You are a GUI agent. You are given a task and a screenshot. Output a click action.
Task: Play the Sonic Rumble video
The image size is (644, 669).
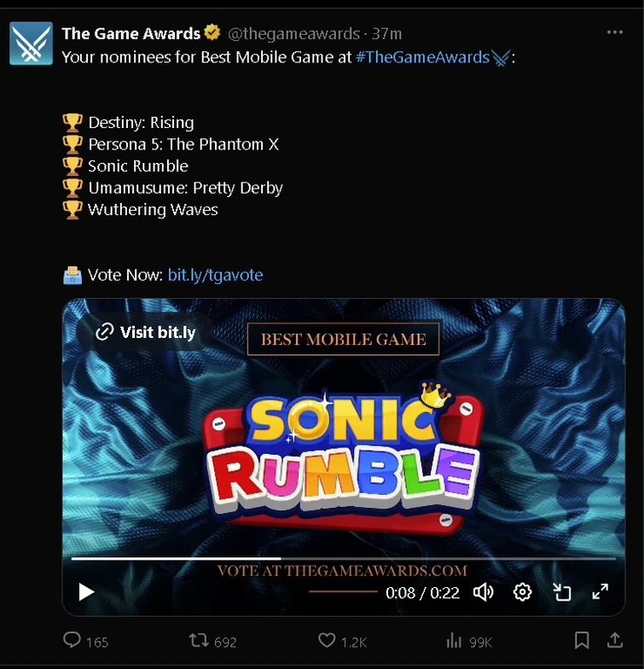(86, 591)
